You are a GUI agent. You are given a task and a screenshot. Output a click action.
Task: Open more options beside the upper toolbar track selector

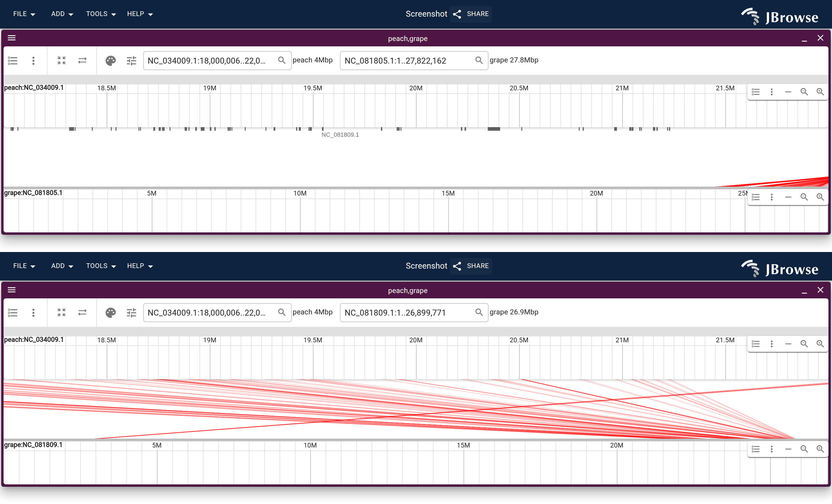pyautogui.click(x=33, y=60)
